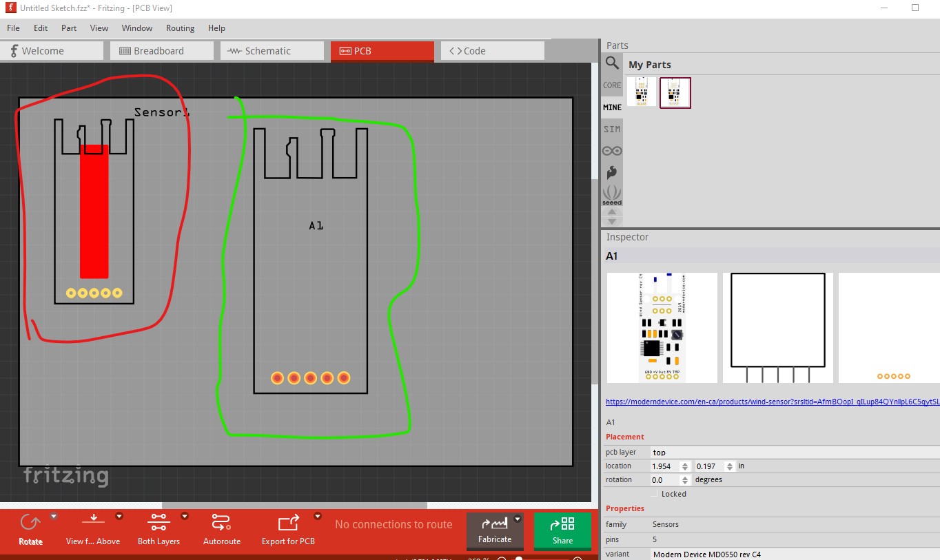Click the rotation degrees input field
The height and width of the screenshot is (560, 940).
pyautogui.click(x=665, y=480)
